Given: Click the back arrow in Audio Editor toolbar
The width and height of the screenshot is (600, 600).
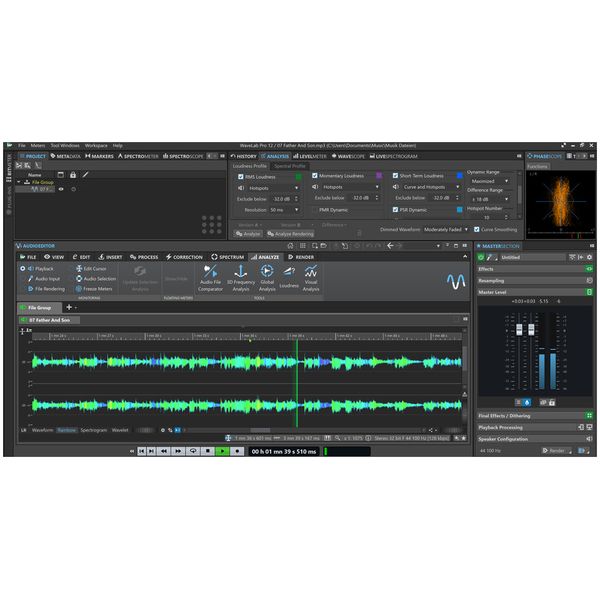Looking at the screenshot, I should 390,246.
